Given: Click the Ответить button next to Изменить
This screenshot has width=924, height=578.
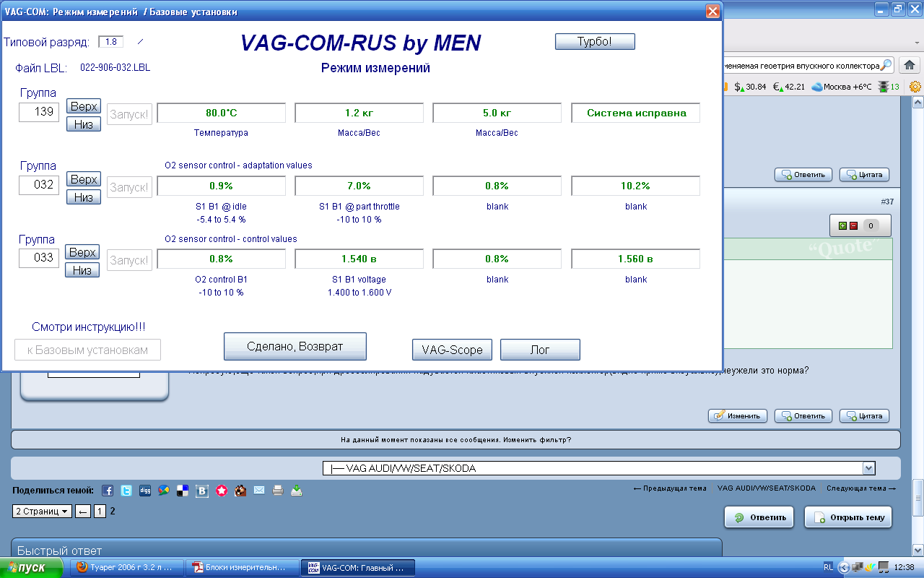Looking at the screenshot, I should click(803, 415).
